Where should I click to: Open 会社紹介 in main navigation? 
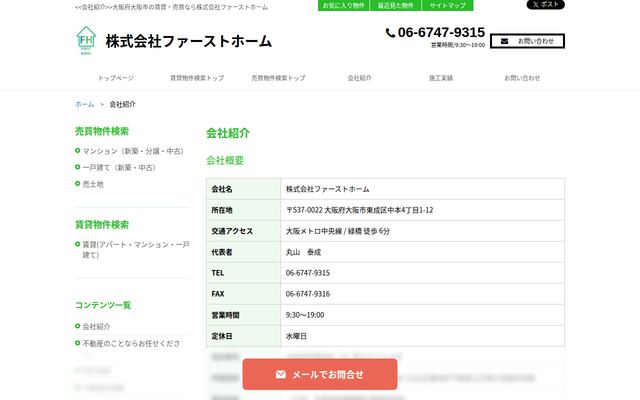[x=360, y=78]
